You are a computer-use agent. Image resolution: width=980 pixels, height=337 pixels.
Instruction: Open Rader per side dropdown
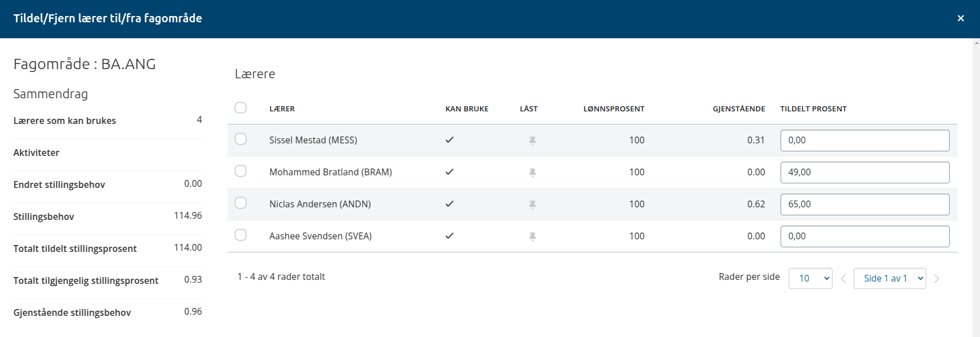810,279
